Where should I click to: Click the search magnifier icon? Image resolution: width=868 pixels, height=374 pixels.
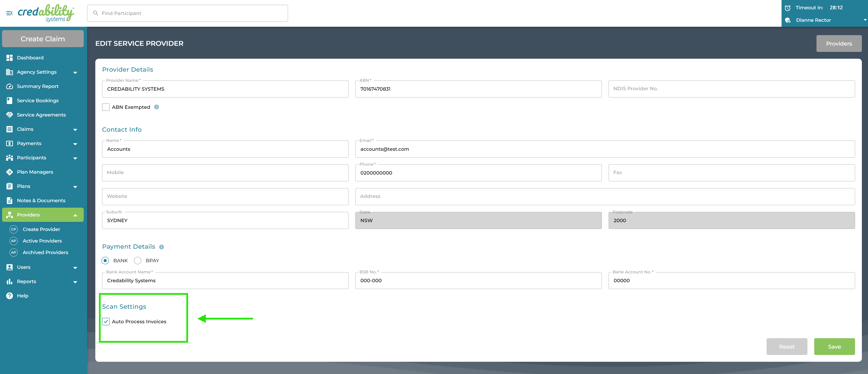[x=96, y=13]
